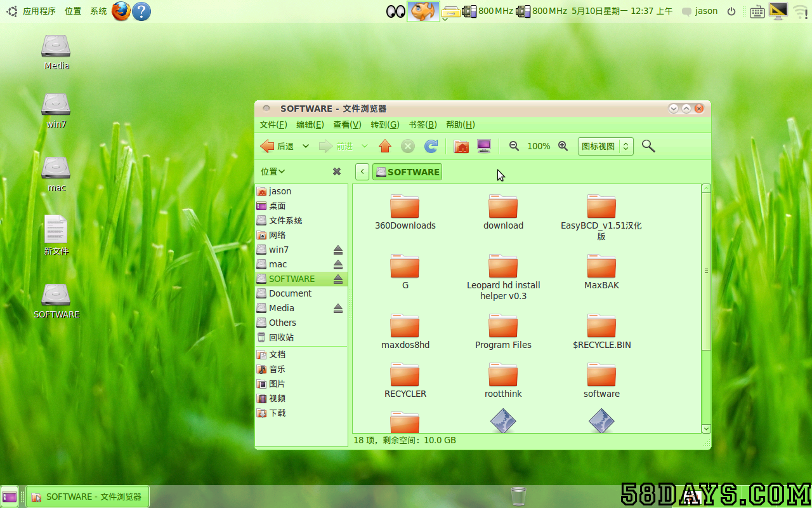Screen dimensions: 812x508
Task: Open the 位置 sidebar type dropdown
Action: point(273,171)
